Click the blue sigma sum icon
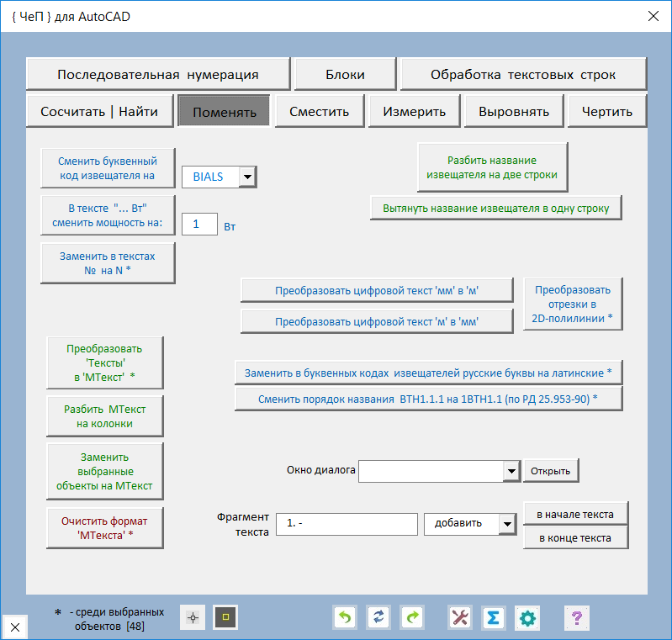This screenshot has height=640, width=672. (494, 618)
